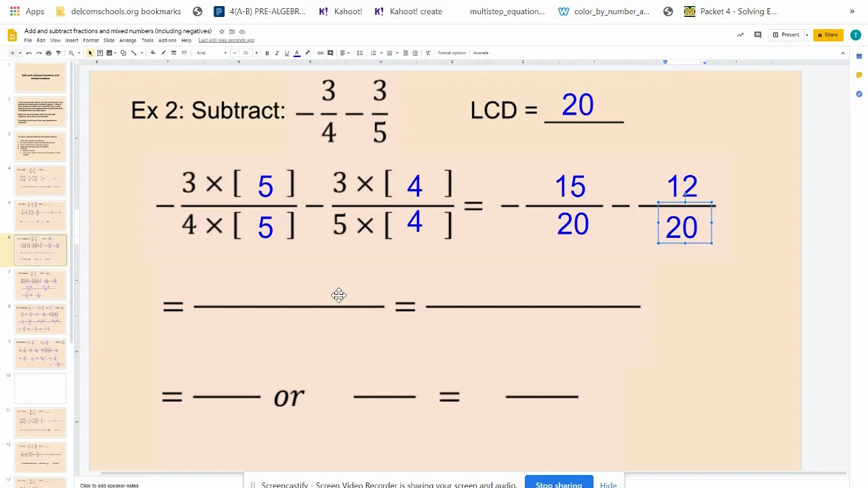Open the Arrange menu

(x=127, y=41)
